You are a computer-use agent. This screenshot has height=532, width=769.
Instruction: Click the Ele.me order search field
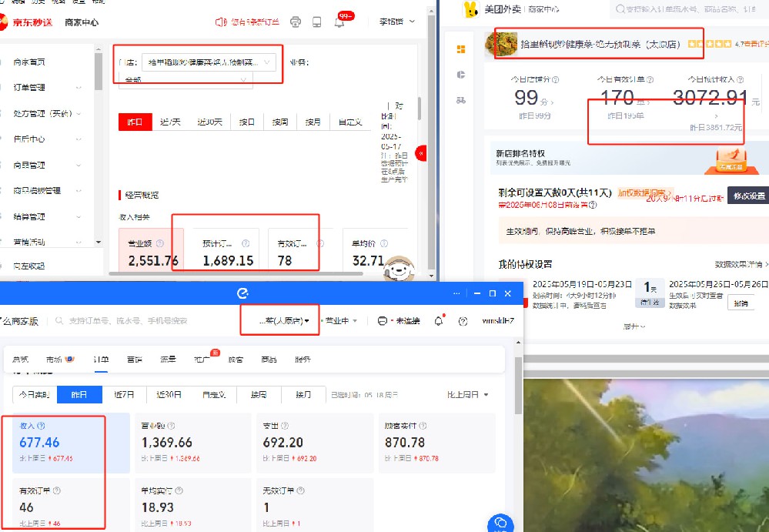tap(128, 321)
